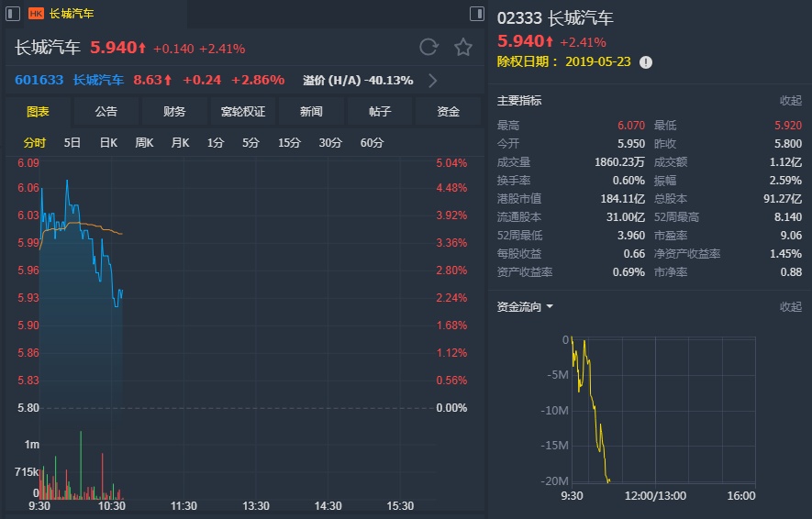The height and width of the screenshot is (519, 812).
Task: Click the 10:30 mark on time axis
Action: coord(111,505)
